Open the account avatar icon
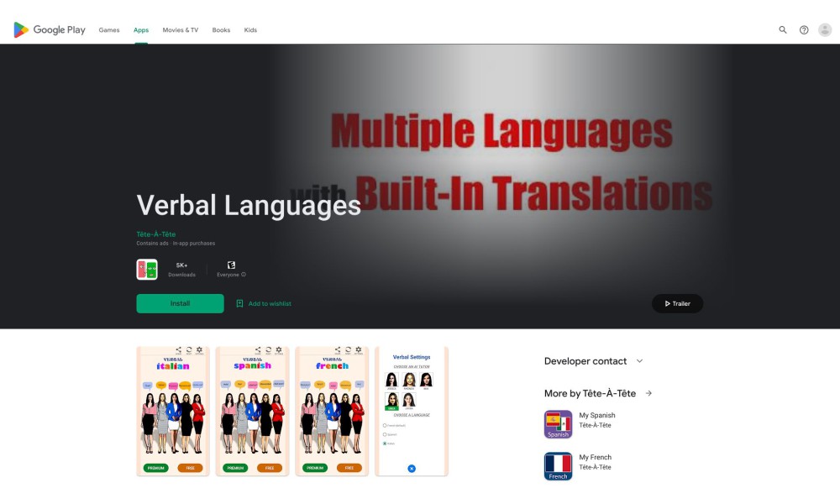 825,30
